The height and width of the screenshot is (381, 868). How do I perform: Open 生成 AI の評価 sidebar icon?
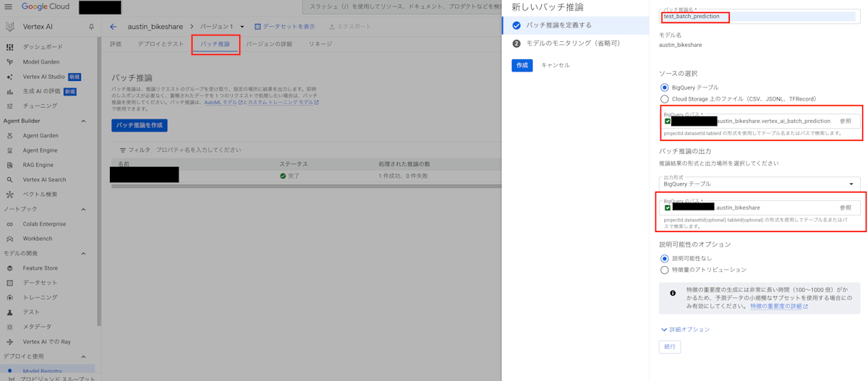point(9,92)
